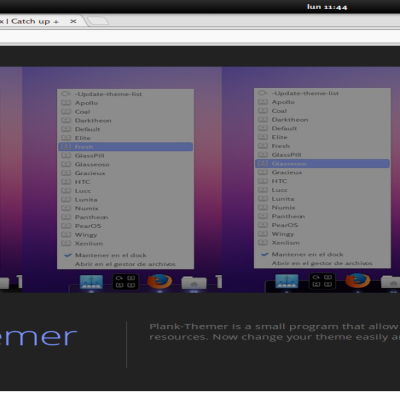Select Fresh in the right theme menu
400x400 pixels.
point(322,146)
